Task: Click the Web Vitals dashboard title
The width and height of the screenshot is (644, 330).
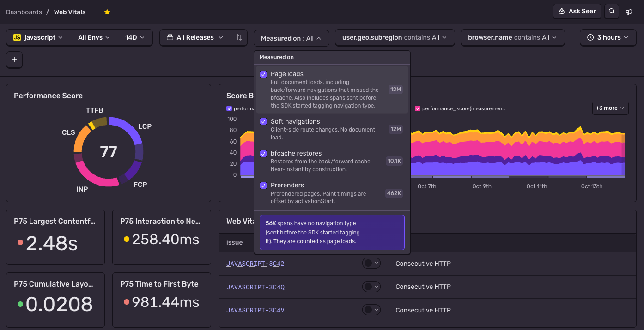Action: click(70, 12)
